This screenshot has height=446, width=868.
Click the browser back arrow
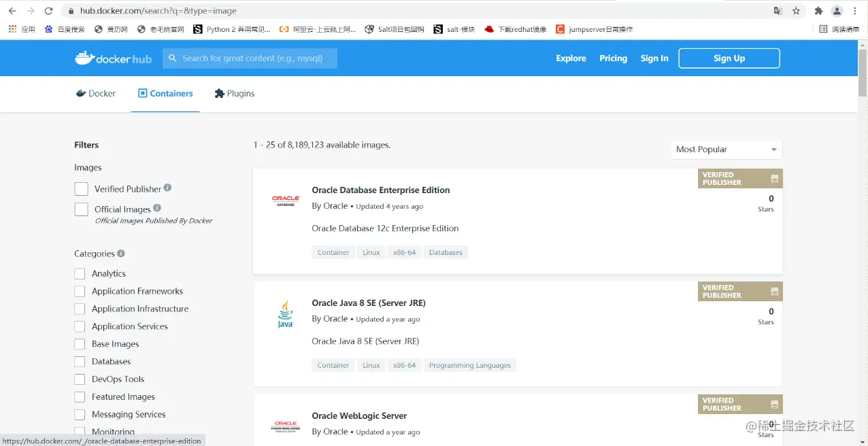(x=12, y=11)
